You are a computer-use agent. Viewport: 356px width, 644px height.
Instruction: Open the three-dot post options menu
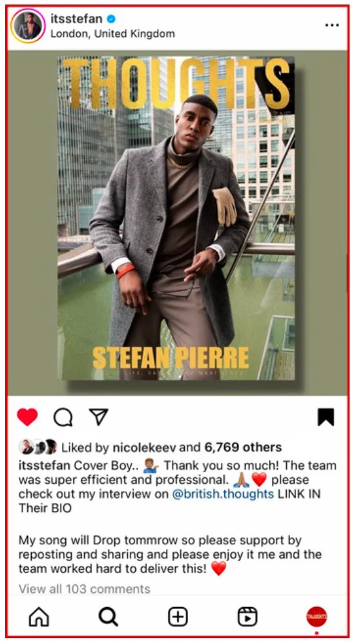coord(332,25)
